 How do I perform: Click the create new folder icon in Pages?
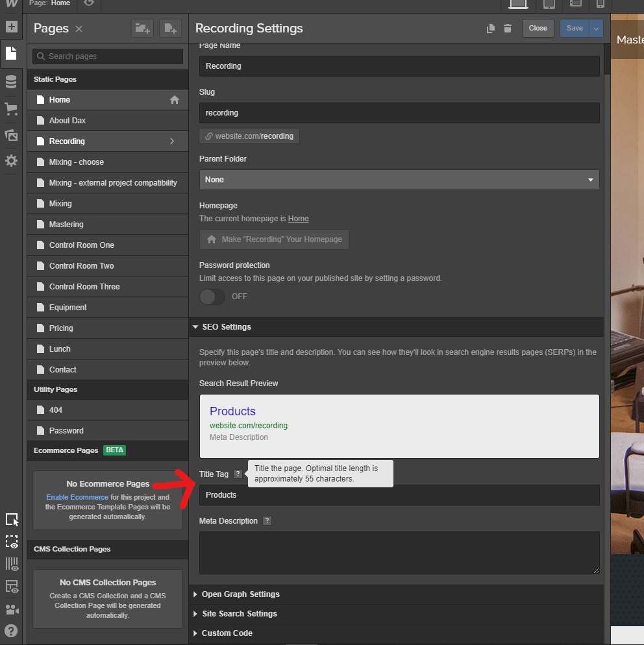point(142,29)
